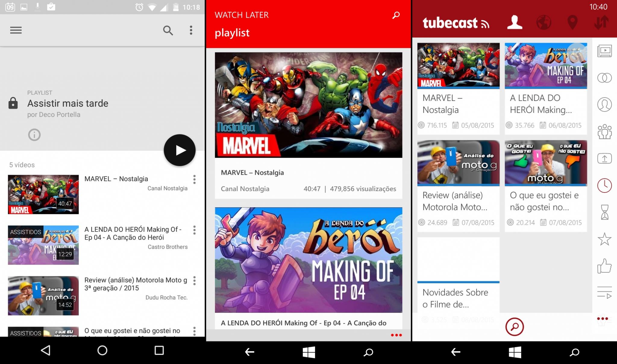Tap the search magnifier in YouTube header

click(168, 30)
